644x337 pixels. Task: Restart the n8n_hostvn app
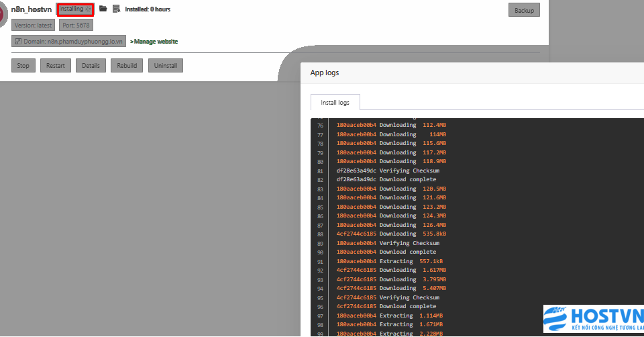click(56, 65)
